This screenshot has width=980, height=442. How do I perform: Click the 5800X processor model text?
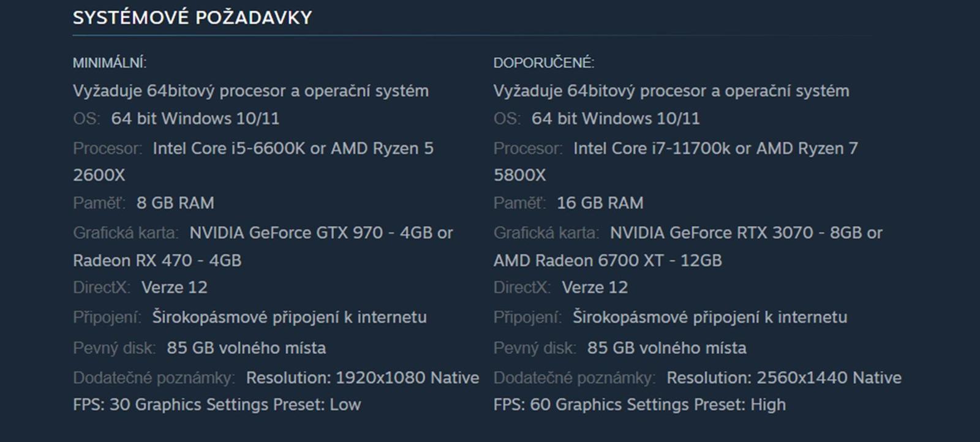[x=519, y=175]
